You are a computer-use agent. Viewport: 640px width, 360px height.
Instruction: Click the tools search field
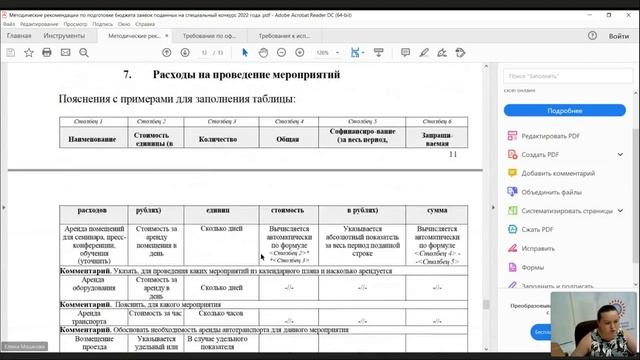[568, 76]
